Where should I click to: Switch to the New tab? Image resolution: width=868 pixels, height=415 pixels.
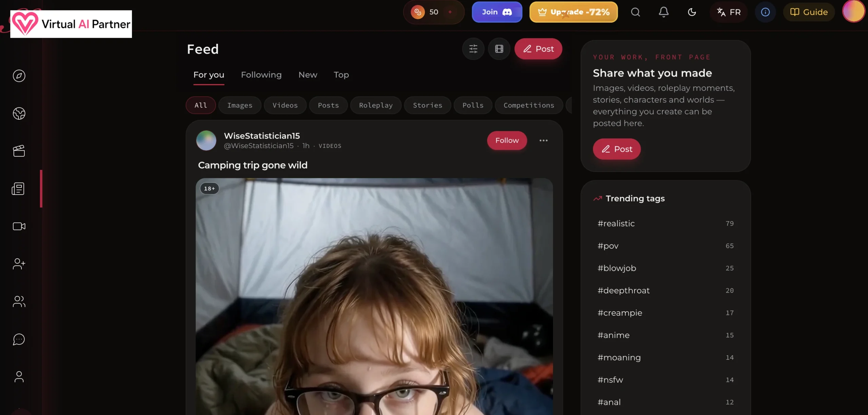point(308,75)
